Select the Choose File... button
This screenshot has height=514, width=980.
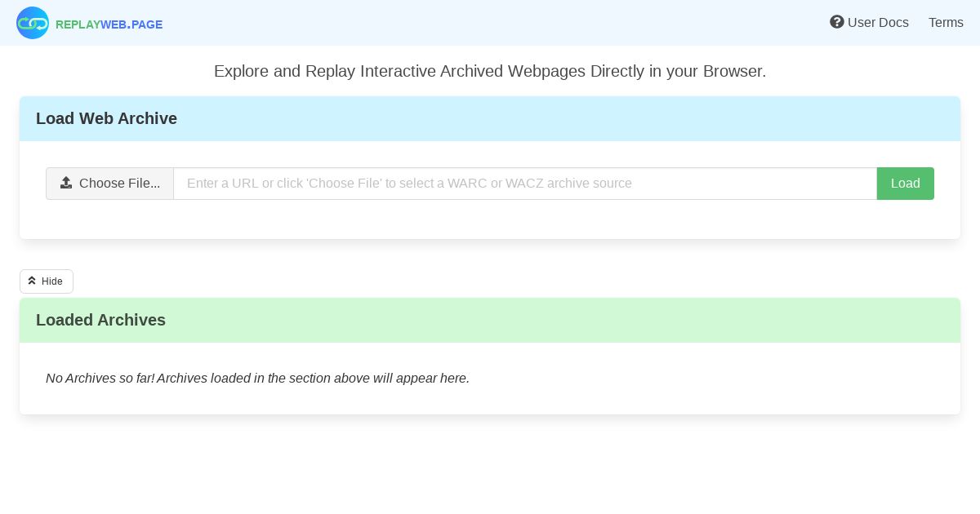[x=109, y=184]
